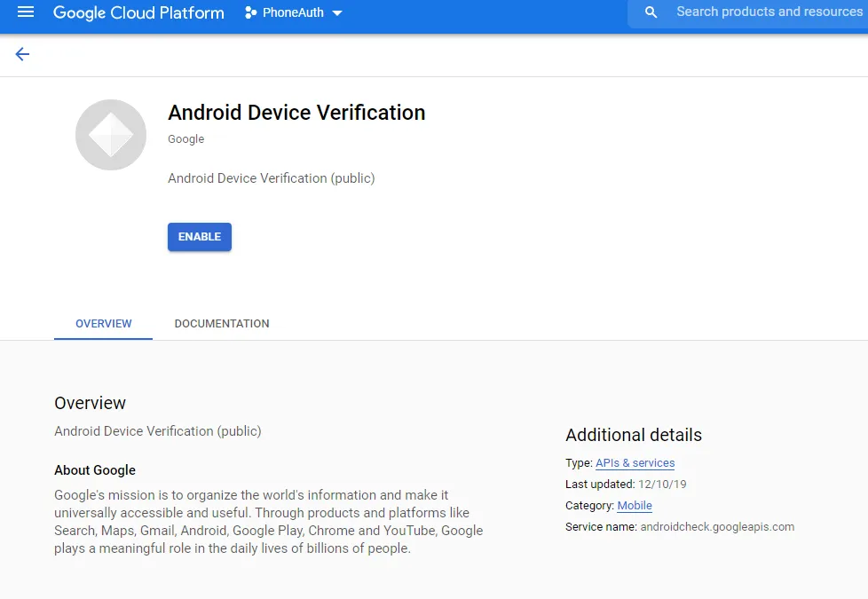Open the DOCUMENTATION tab
The width and height of the screenshot is (868, 599).
(x=222, y=324)
